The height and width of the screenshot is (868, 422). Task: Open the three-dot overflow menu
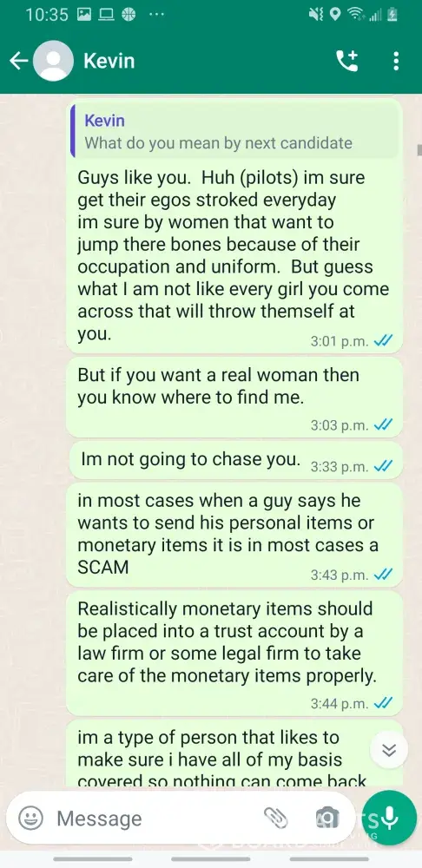click(396, 61)
